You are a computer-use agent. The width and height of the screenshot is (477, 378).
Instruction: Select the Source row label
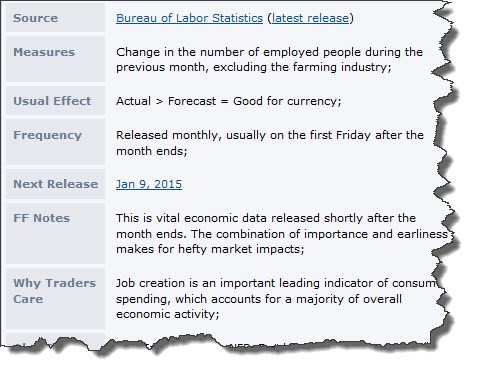point(35,18)
